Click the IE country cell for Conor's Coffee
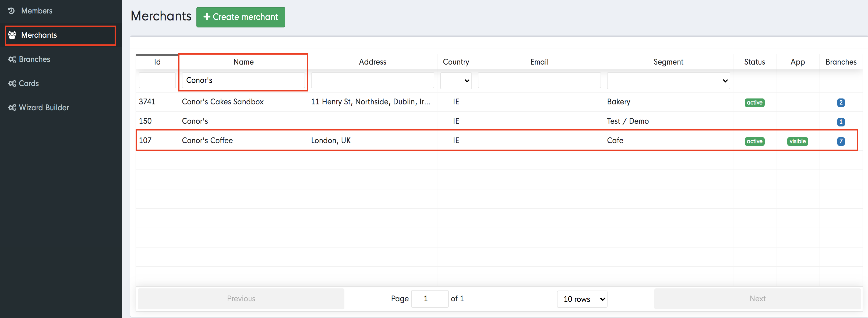868x318 pixels. pos(456,140)
